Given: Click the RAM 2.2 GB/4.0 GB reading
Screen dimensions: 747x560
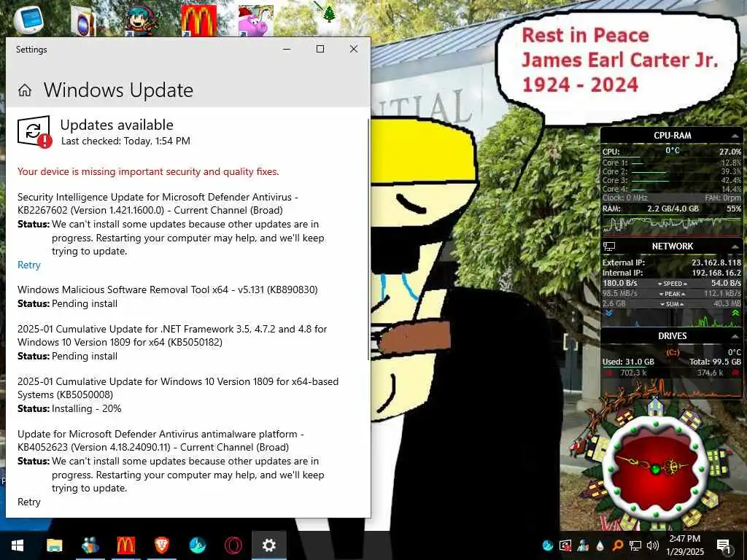Looking at the screenshot, I should (x=673, y=209).
